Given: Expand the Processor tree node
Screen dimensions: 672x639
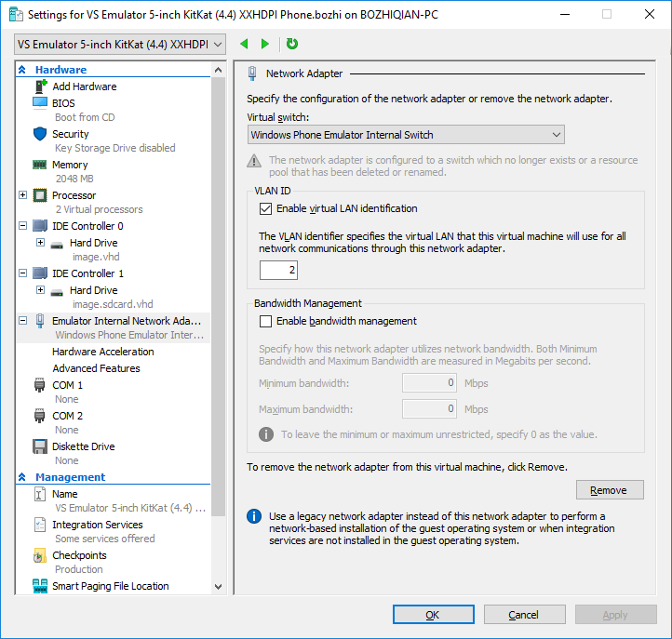Looking at the screenshot, I should 23,195.
